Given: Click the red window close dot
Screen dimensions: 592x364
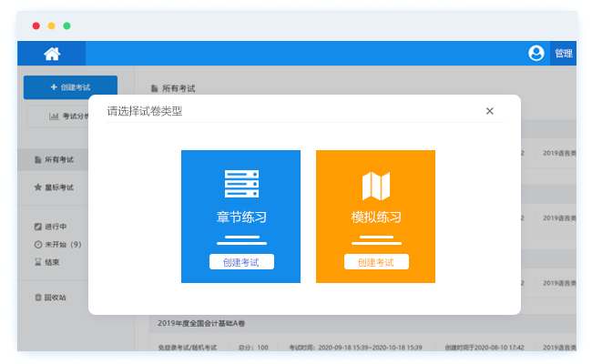Looking at the screenshot, I should coord(36,26).
